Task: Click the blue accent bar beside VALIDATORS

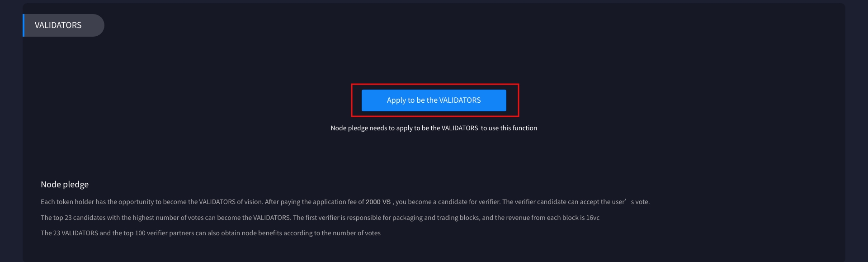Action: tap(24, 25)
